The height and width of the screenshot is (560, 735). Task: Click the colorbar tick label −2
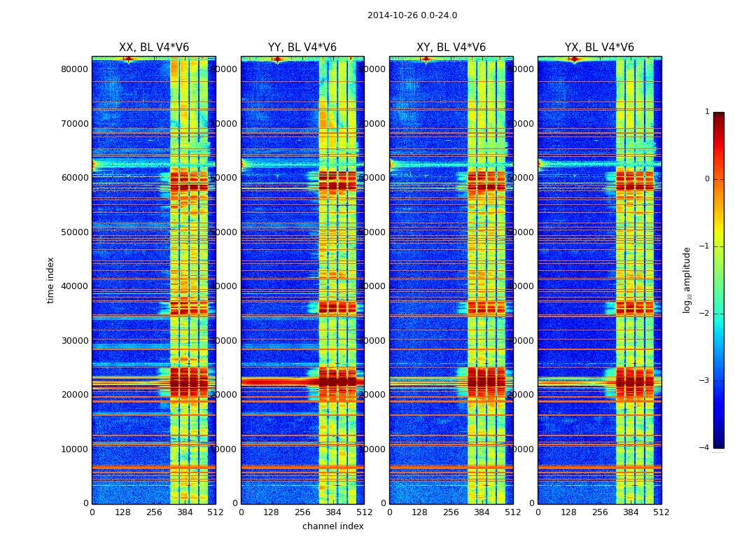coord(705,314)
